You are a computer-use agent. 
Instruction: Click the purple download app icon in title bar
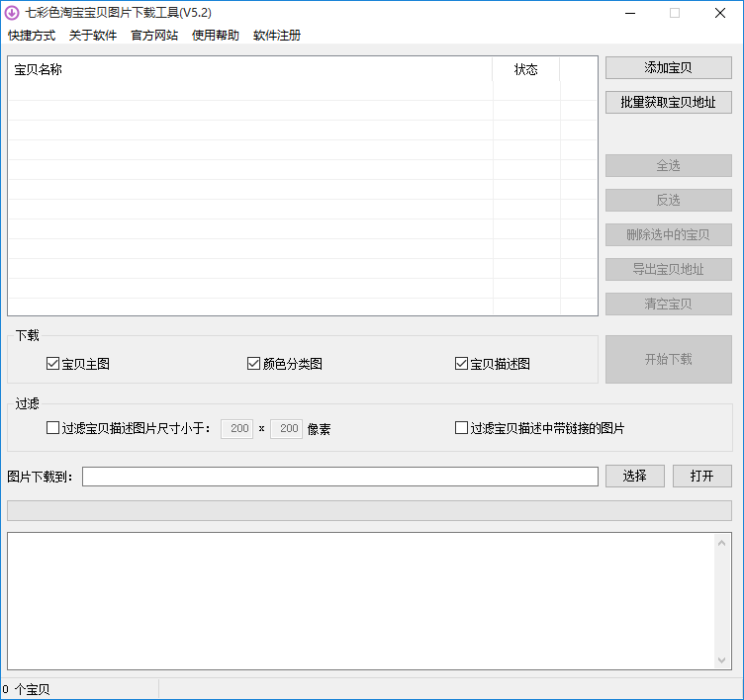coord(12,13)
